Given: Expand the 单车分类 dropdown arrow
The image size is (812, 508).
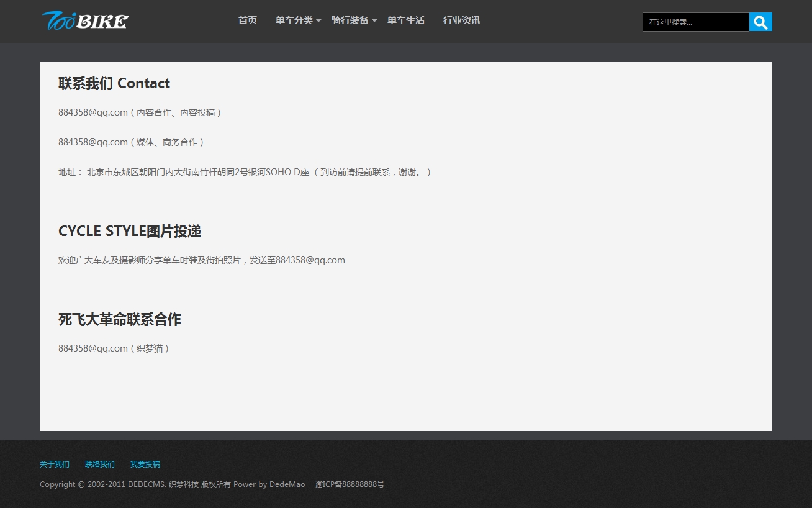Looking at the screenshot, I should (318, 21).
